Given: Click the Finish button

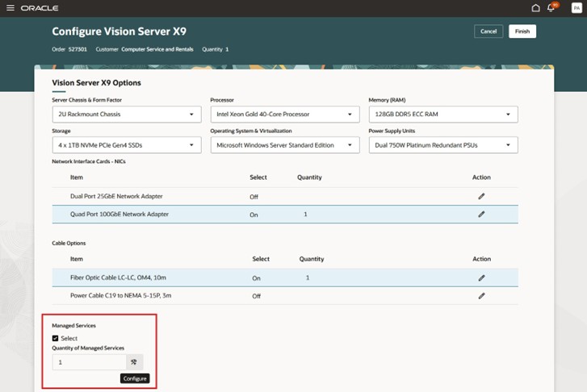Looking at the screenshot, I should (522, 31).
